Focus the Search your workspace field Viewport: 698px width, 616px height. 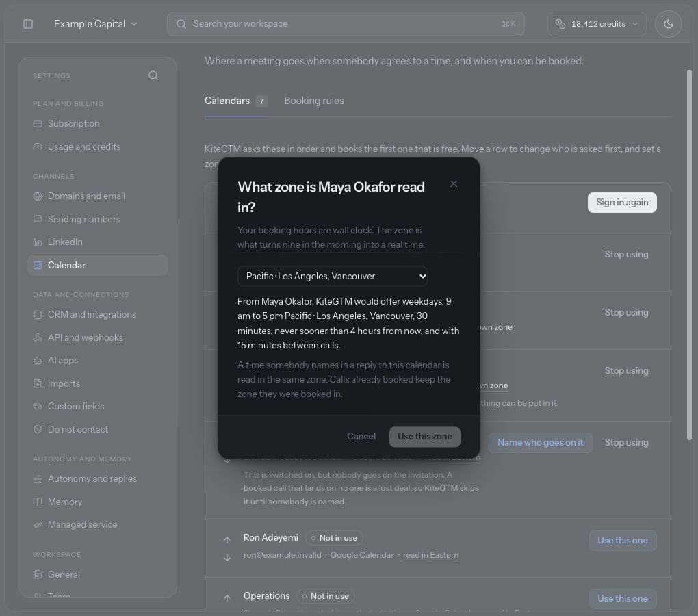click(x=346, y=24)
